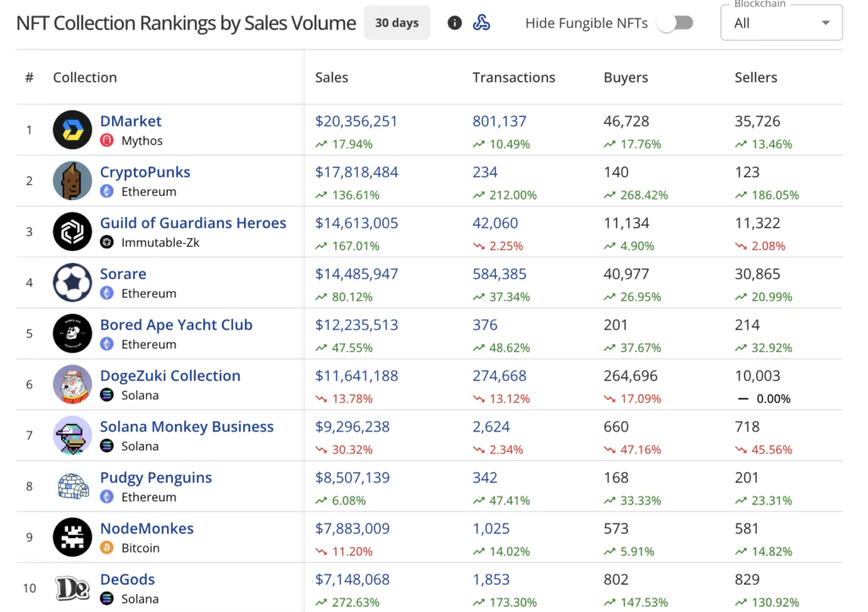Open the 30 days period selector
Viewport: 868px width, 612px height.
(x=397, y=23)
